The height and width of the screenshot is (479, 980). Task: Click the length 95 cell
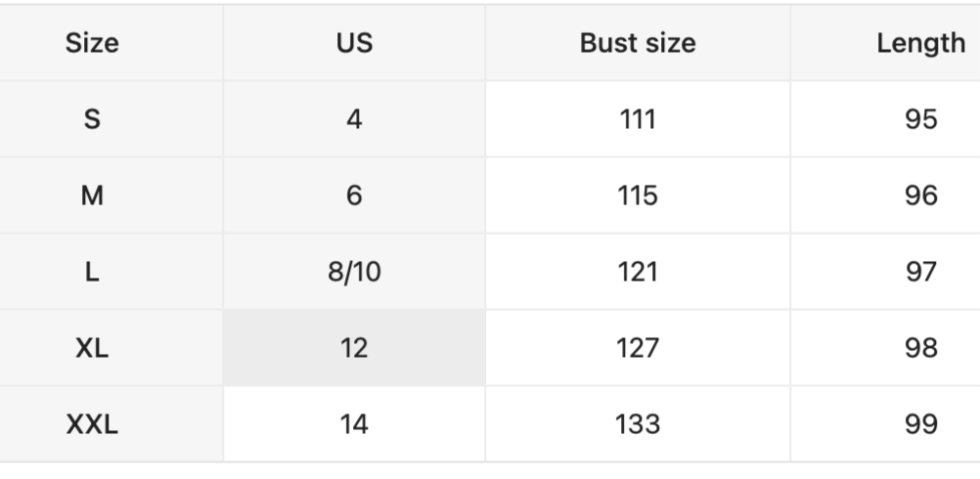point(920,119)
